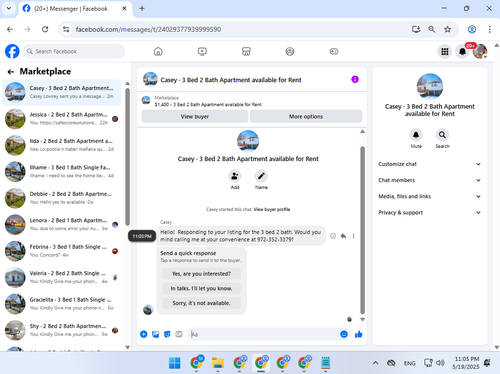
Task: Open Shy - 2 Bed 2 Bath conversation
Action: (x=62, y=330)
